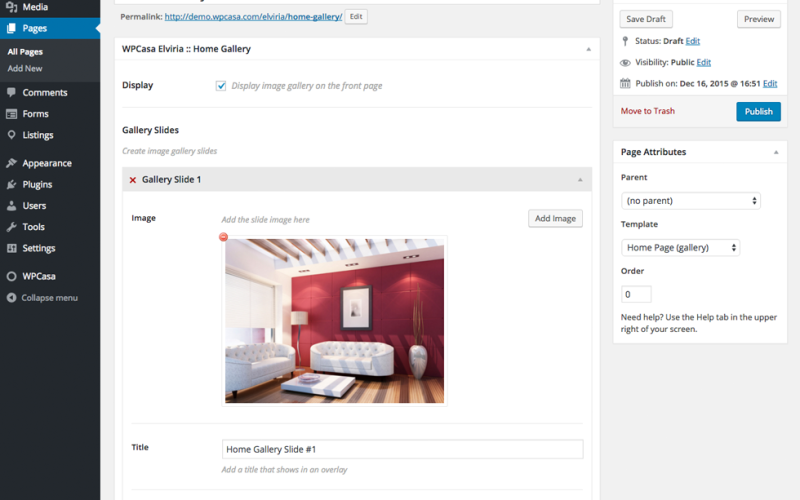The image size is (800, 500).
Task: Click the Appearance brush icon
Action: (11, 163)
